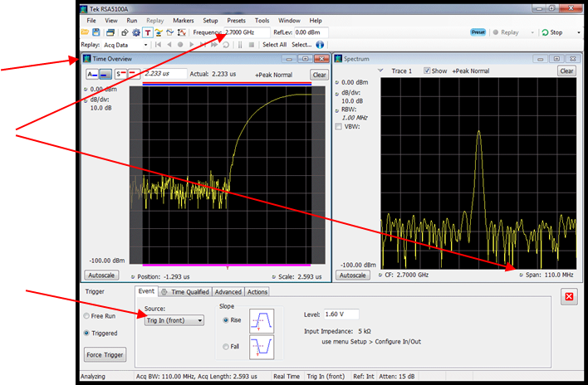Screen dimensions: 588x385
Task: Click the save disk icon in toolbar
Action: [x=96, y=32]
